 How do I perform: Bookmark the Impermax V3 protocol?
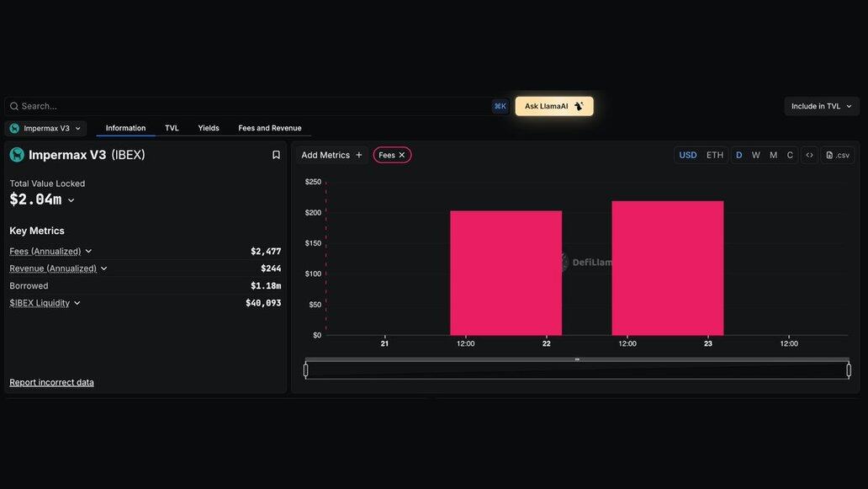click(x=276, y=155)
